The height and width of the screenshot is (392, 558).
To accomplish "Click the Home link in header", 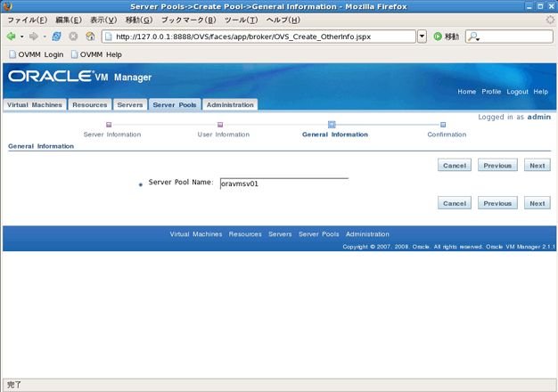I will [x=466, y=92].
